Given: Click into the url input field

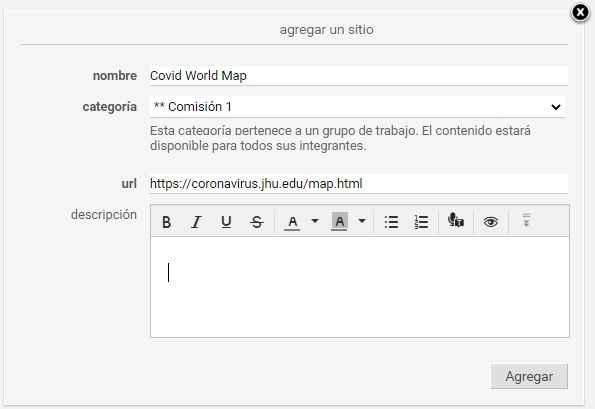Looking at the screenshot, I should point(359,184).
